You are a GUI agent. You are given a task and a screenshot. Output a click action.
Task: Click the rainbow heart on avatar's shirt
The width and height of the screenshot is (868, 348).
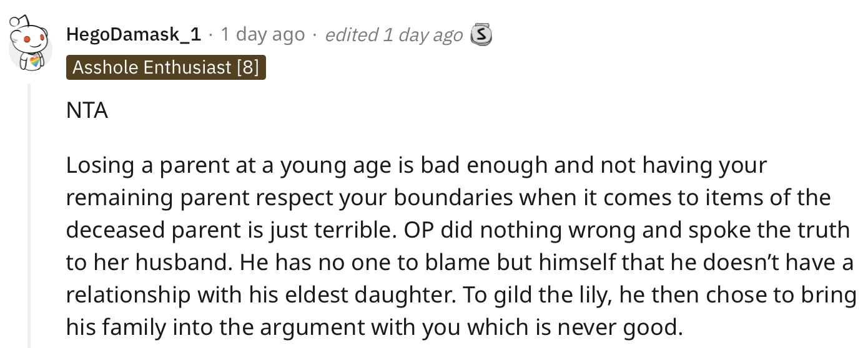click(37, 62)
